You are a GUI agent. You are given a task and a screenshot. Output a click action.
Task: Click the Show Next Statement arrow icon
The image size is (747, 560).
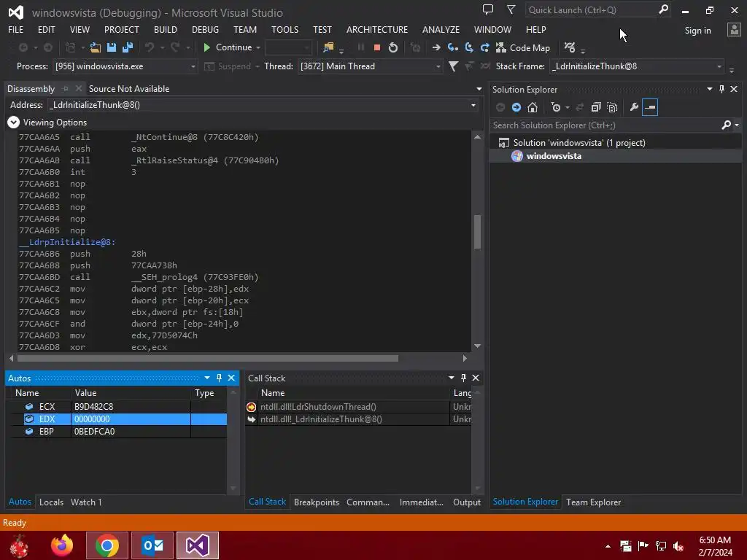pyautogui.click(x=436, y=47)
